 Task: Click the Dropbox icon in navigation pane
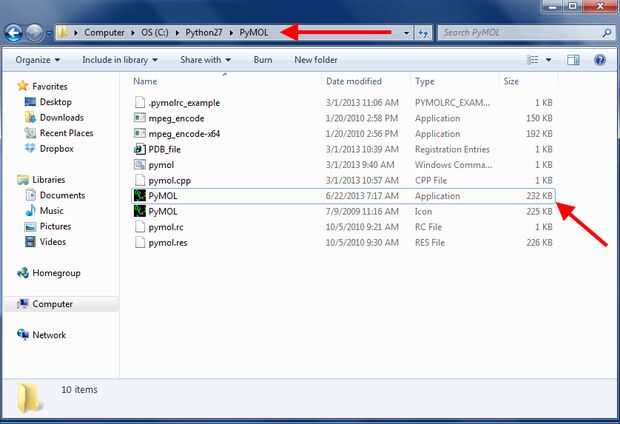[x=30, y=148]
